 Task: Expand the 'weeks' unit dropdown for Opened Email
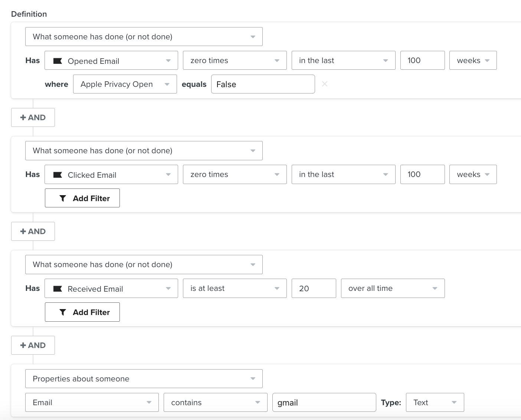473,60
